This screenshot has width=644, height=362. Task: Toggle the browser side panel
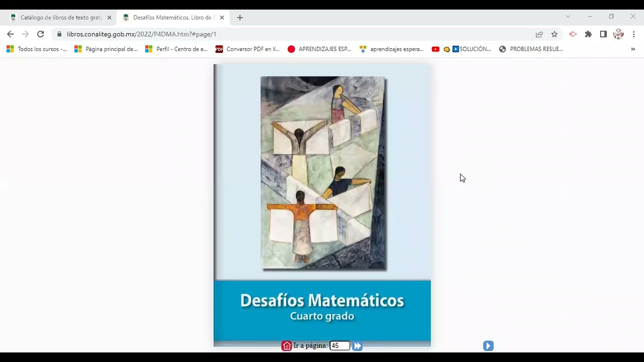click(x=603, y=34)
